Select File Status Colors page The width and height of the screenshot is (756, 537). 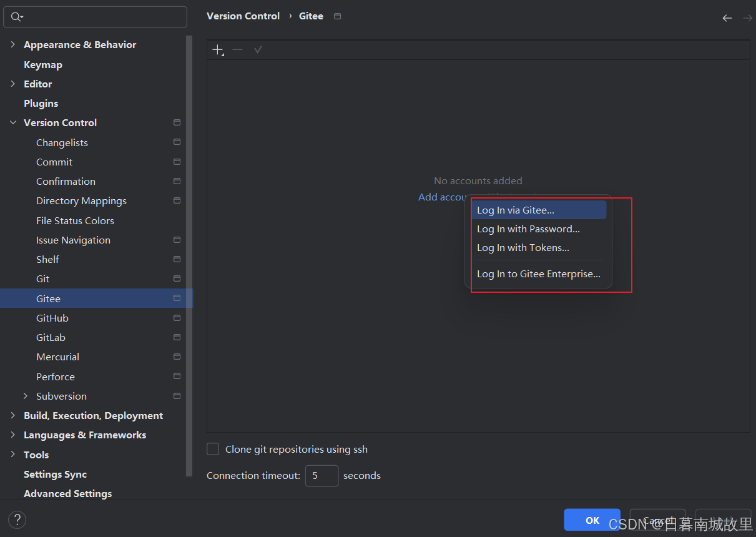[75, 220]
